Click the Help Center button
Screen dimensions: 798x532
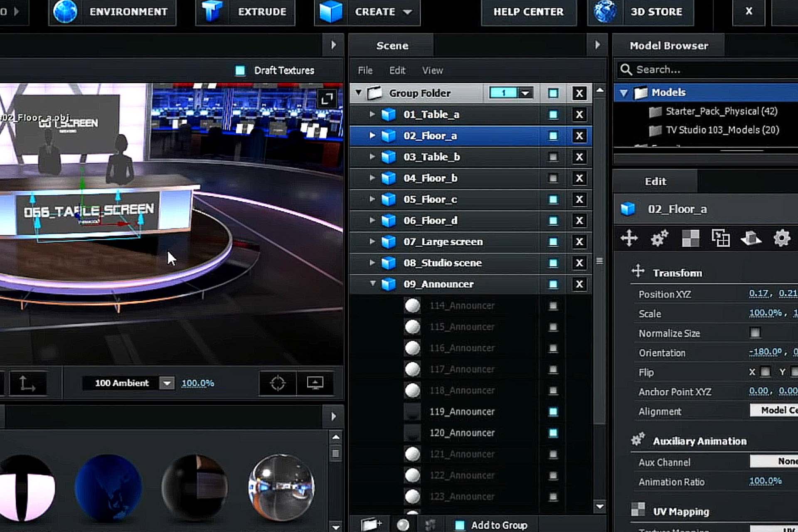click(528, 12)
